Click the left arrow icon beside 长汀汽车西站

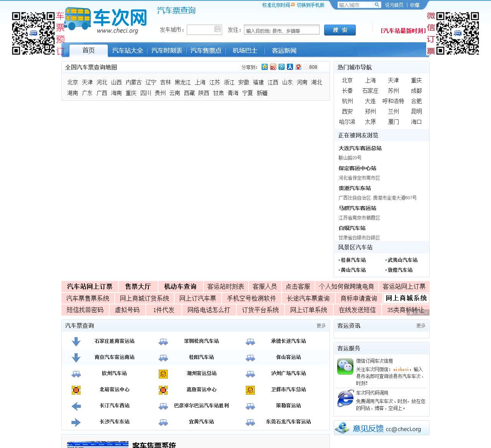pyautogui.click(x=76, y=406)
